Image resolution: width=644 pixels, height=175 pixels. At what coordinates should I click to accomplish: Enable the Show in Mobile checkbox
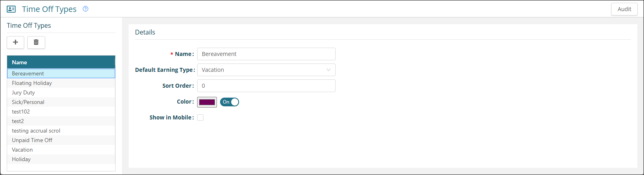point(200,117)
